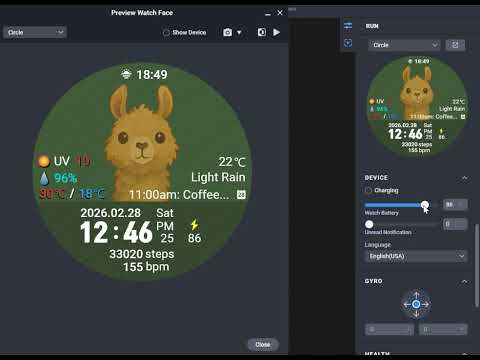Image resolution: width=480 pixels, height=360 pixels.
Task: Click the sunrise icon beside 18:49
Action: (x=126, y=74)
